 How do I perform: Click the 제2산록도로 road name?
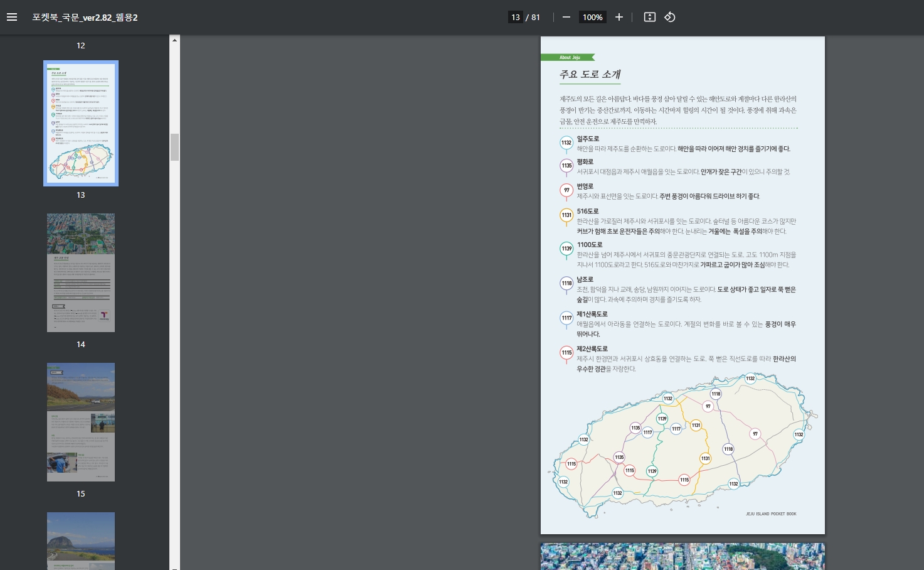click(x=592, y=348)
